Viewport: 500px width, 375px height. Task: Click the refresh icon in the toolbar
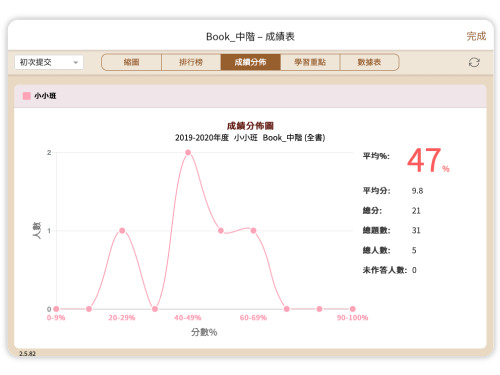pyautogui.click(x=474, y=62)
